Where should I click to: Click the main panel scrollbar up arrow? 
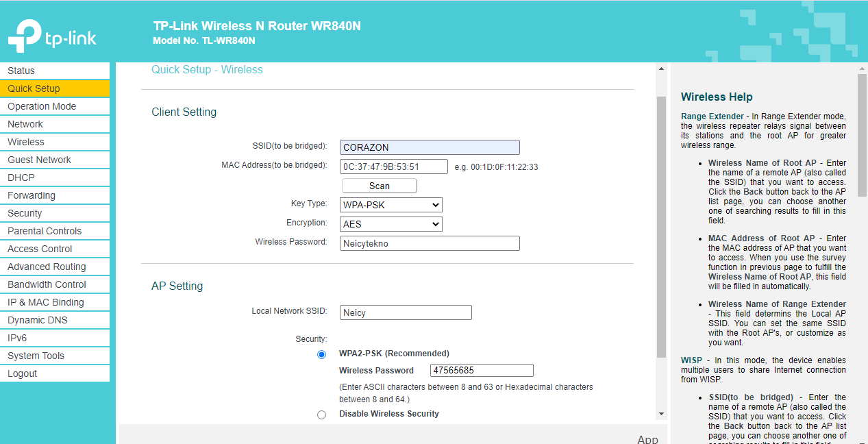tap(661, 69)
